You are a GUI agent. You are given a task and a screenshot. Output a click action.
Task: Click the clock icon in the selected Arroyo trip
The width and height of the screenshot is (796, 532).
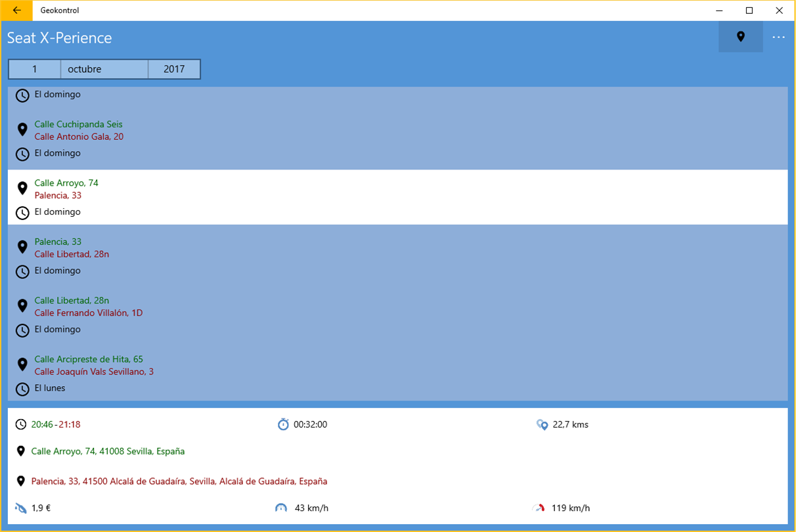pos(22,213)
